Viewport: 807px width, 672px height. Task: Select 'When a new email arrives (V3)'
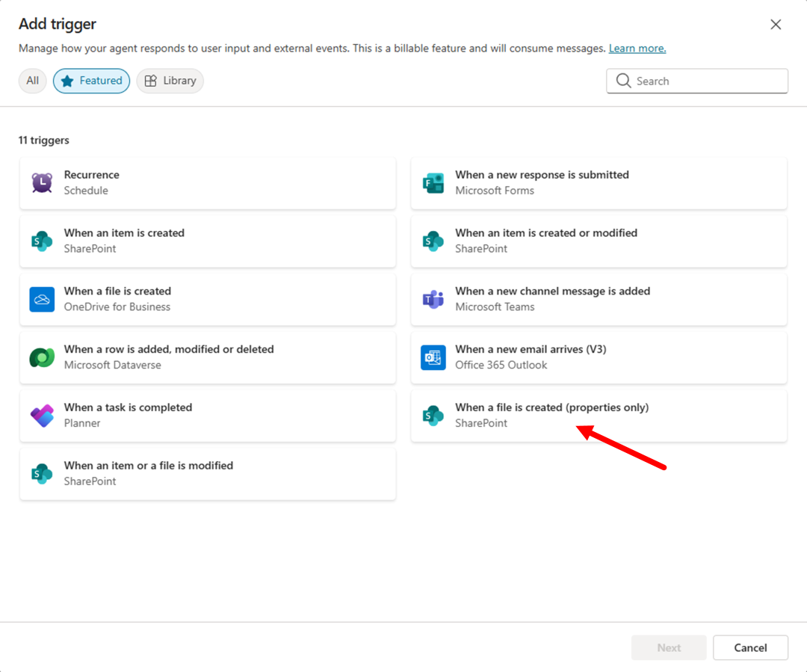tap(531, 349)
